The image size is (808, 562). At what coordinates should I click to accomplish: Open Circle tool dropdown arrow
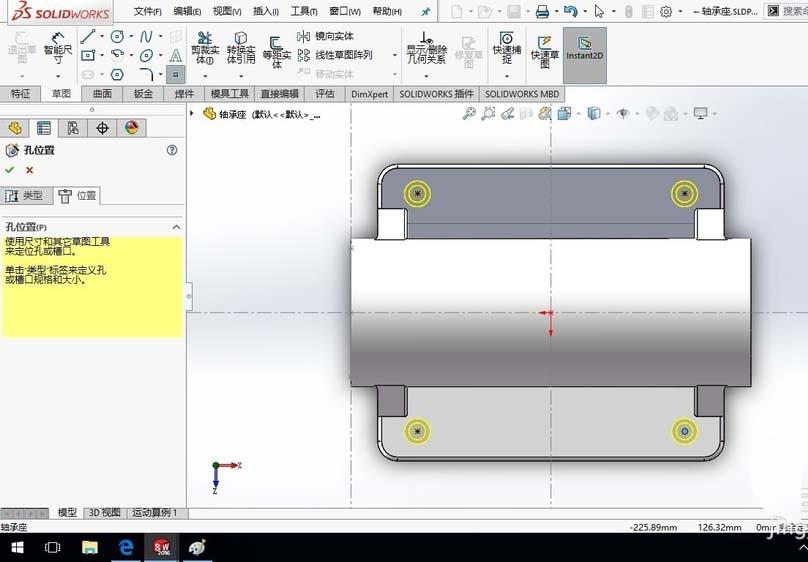coord(131,36)
